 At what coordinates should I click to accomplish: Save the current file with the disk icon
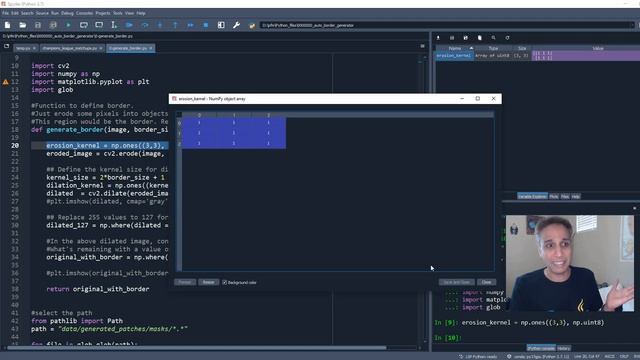click(38, 25)
